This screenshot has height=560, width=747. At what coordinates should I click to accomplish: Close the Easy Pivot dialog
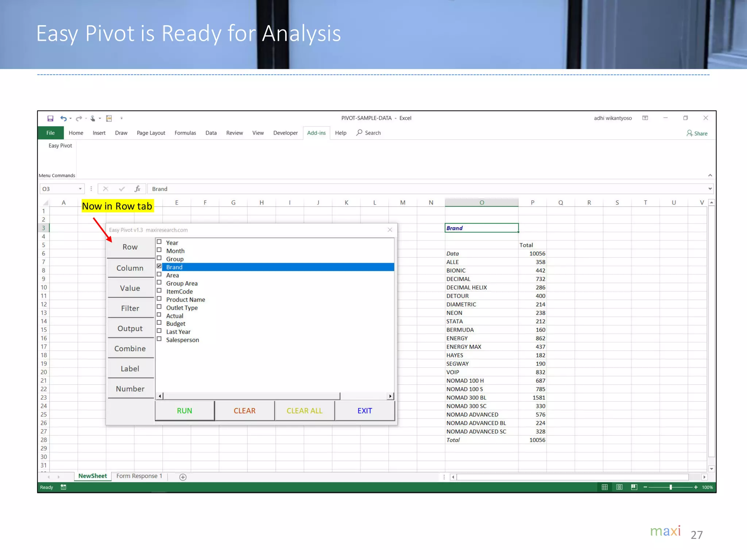pyautogui.click(x=390, y=230)
